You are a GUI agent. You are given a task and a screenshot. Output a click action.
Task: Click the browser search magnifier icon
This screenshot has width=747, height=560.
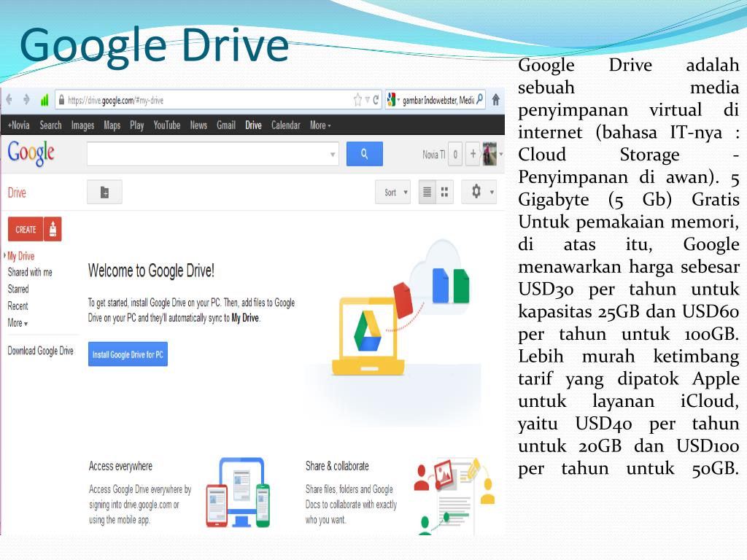click(x=480, y=99)
